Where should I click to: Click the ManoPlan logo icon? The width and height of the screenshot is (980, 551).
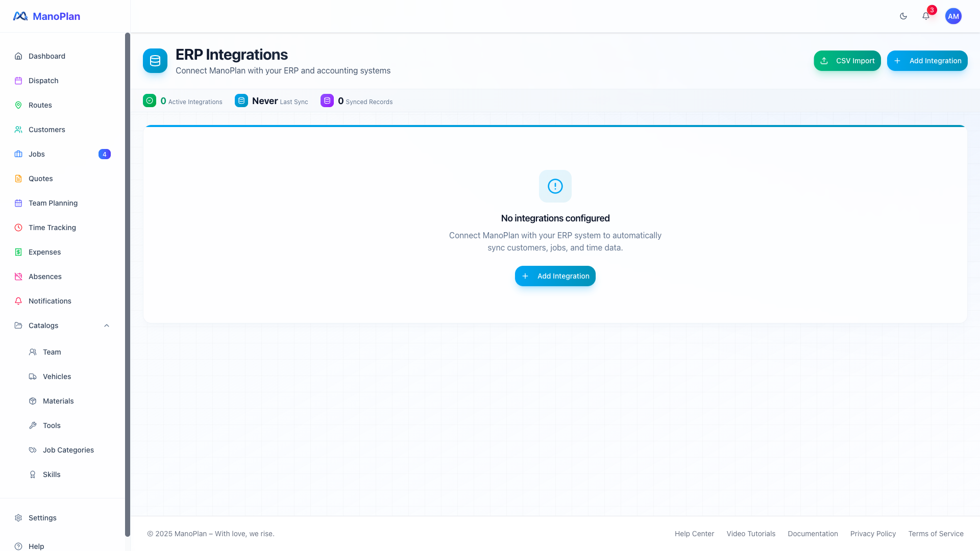[x=20, y=16]
